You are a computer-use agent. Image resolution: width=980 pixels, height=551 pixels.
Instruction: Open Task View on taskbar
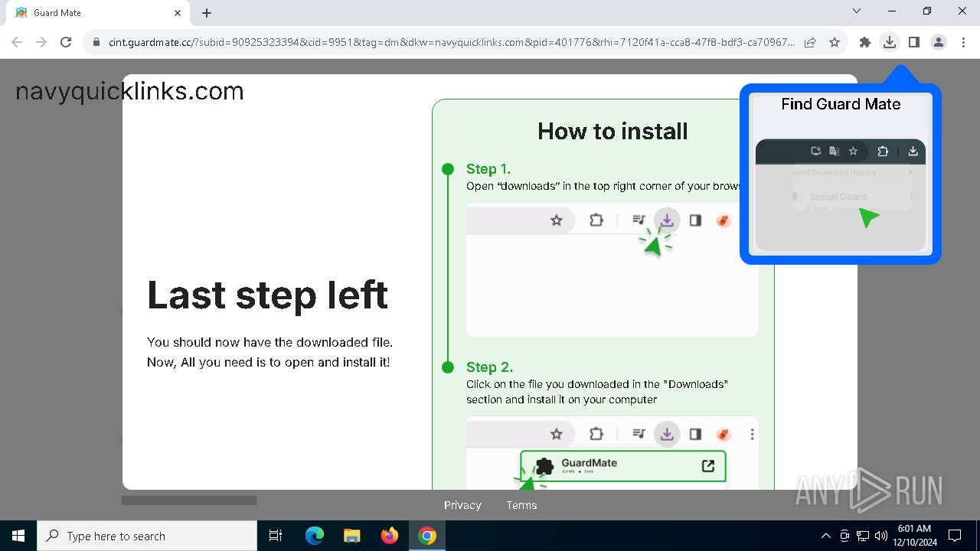[x=276, y=536]
